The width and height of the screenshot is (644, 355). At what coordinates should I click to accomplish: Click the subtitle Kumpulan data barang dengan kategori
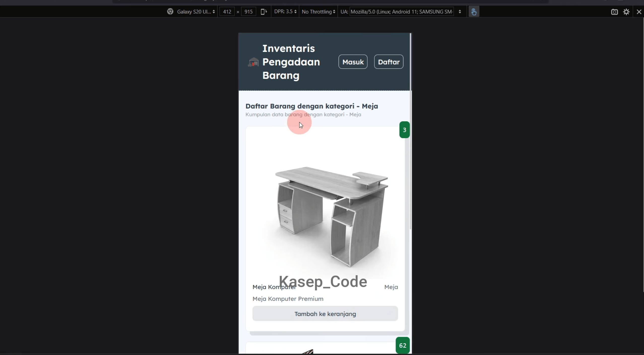point(303,115)
